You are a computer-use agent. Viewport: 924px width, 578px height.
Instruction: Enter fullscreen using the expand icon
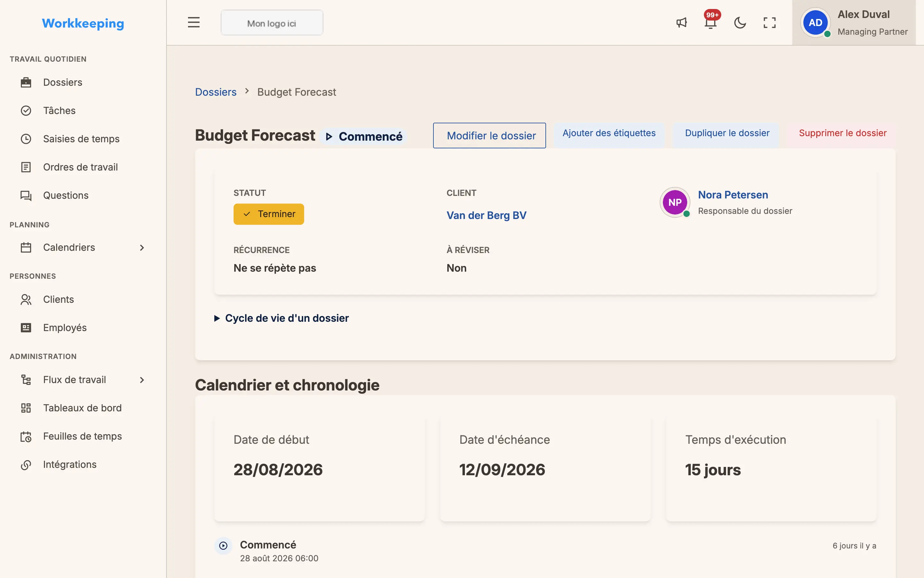click(x=769, y=22)
